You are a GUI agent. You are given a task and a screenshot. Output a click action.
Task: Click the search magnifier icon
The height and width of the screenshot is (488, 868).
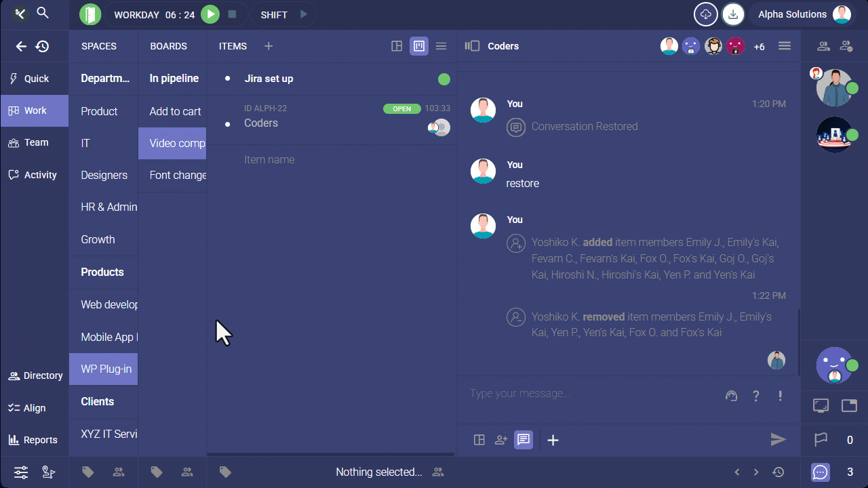pyautogui.click(x=43, y=13)
